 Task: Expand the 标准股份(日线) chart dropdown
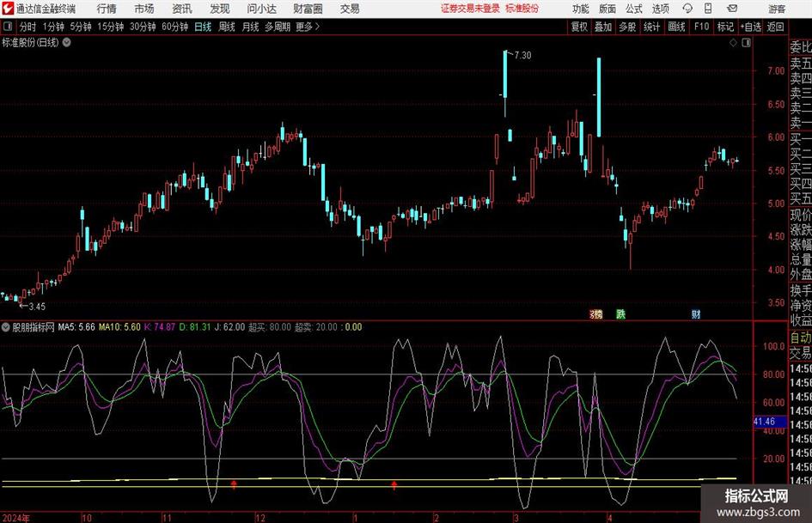[x=67, y=42]
